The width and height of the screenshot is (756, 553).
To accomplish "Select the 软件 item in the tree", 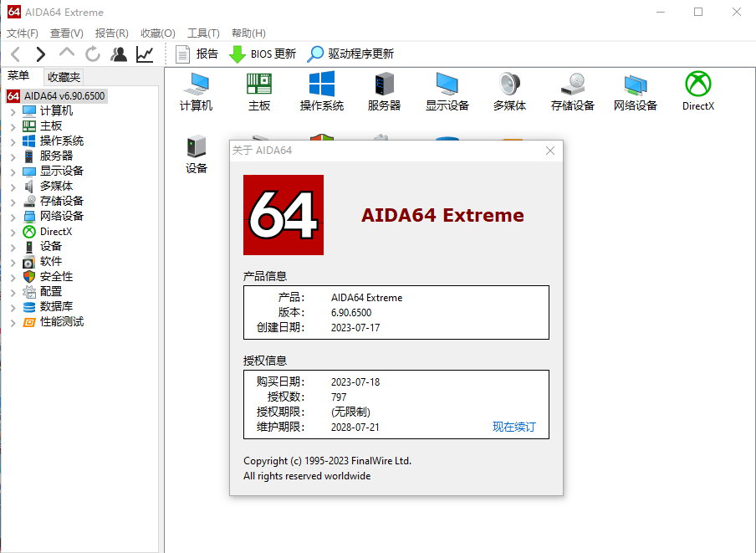I will tap(51, 262).
